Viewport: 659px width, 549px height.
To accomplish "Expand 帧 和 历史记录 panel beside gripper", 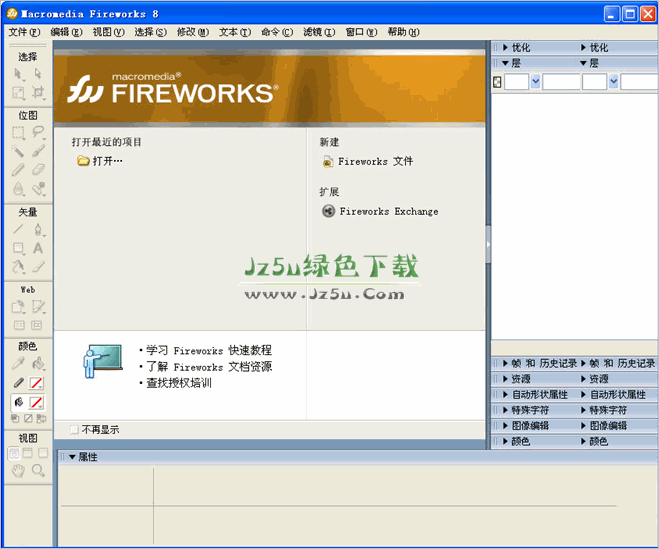I will 506,363.
